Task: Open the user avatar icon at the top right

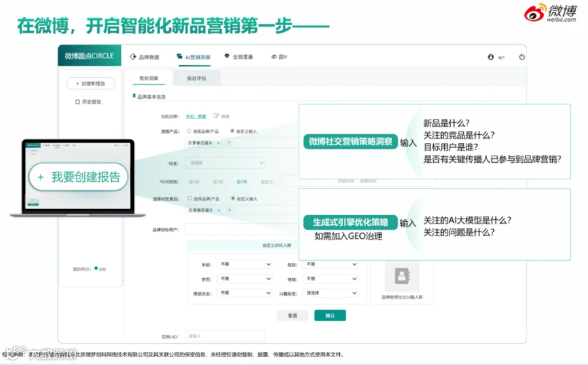Action: point(491,57)
